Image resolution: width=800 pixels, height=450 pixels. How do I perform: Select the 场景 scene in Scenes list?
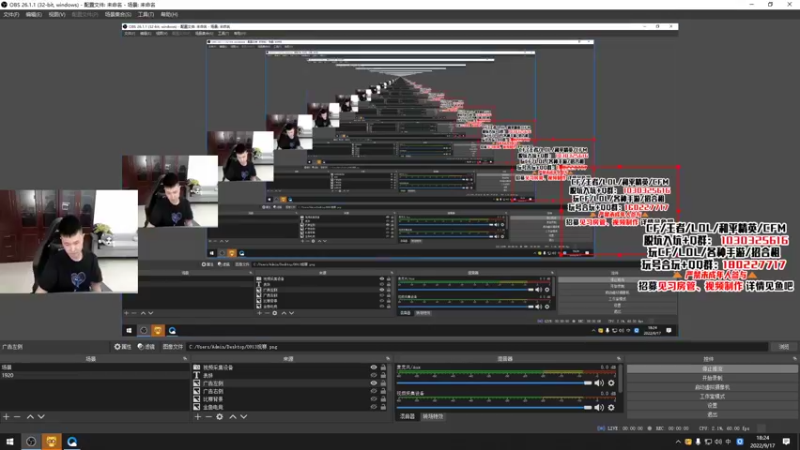point(94,367)
